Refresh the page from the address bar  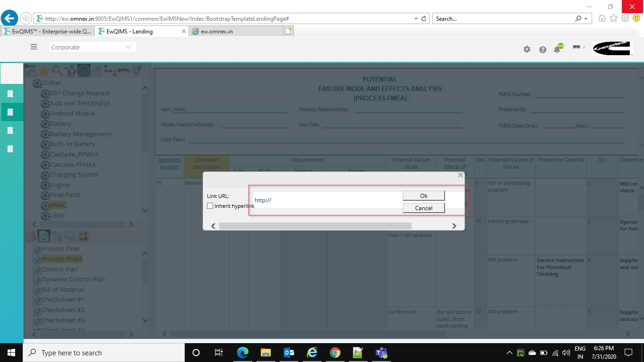point(424,19)
